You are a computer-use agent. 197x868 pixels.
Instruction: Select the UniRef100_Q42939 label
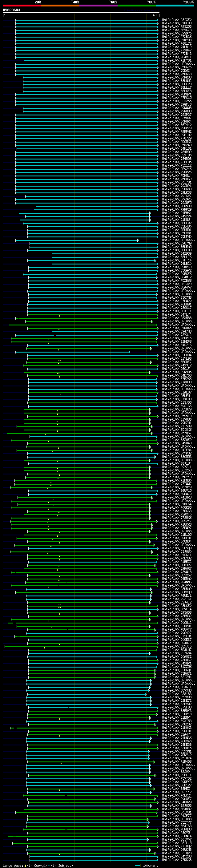[176, 254]
